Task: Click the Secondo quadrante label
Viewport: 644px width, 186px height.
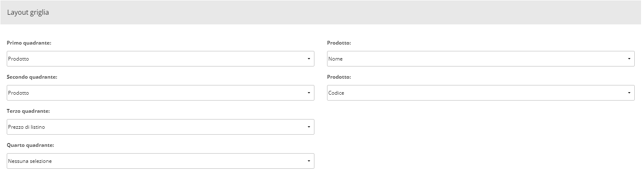Action: point(32,77)
